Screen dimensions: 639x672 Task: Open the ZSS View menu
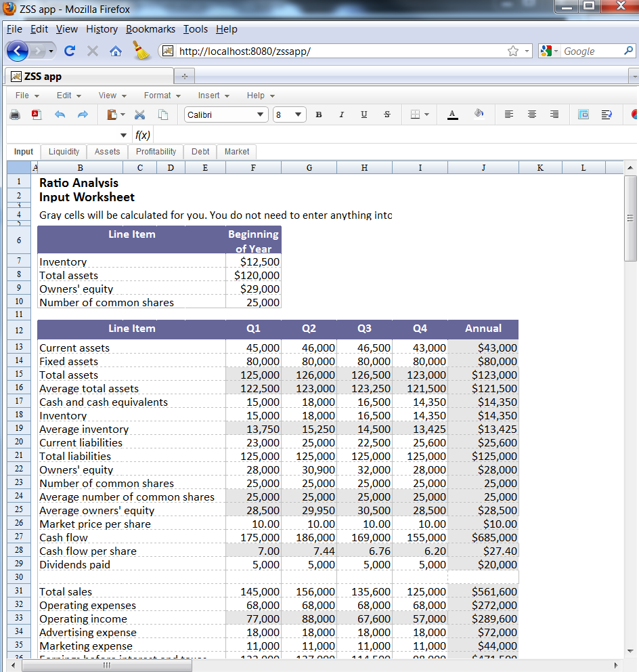(112, 96)
